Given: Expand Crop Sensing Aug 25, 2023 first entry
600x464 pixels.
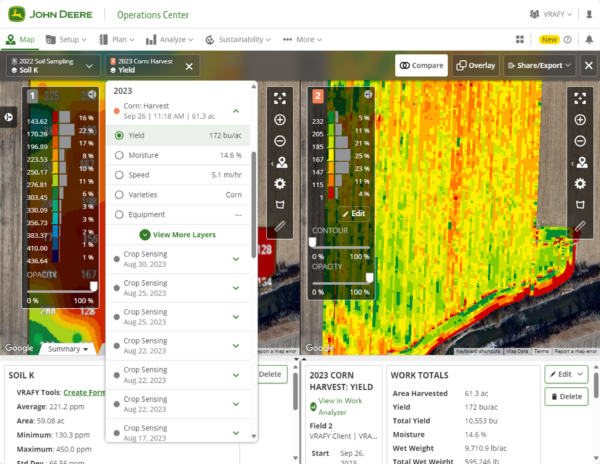Looking at the screenshot, I should [236, 288].
